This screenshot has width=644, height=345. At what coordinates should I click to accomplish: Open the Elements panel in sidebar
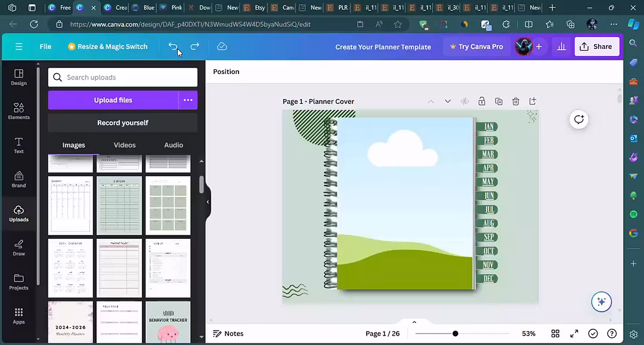[x=18, y=111]
